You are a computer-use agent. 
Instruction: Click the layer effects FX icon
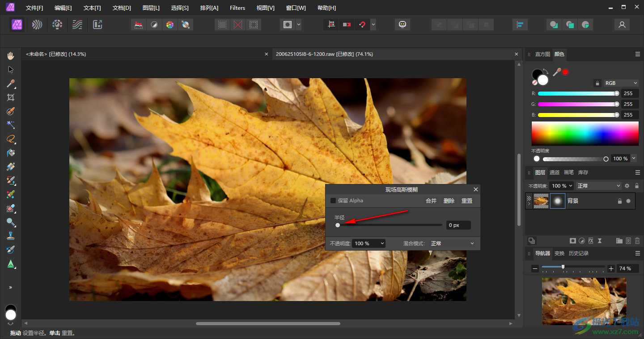[x=590, y=241]
